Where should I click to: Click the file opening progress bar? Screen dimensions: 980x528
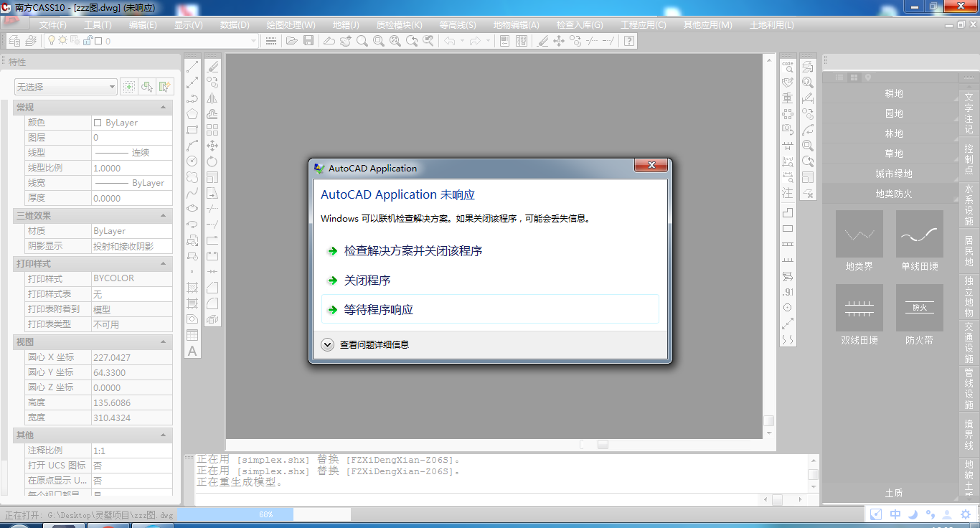[x=263, y=514]
